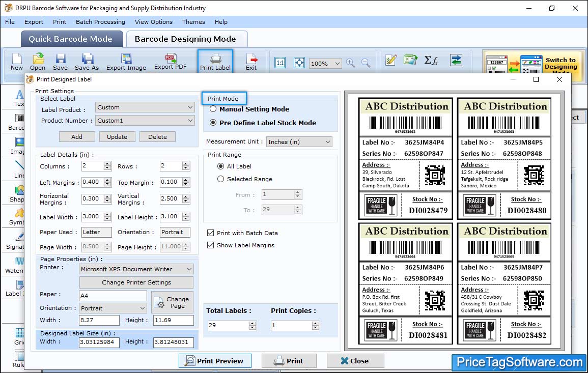The height and width of the screenshot is (373, 588).
Task: Increase Columns value with up arrow
Action: (107, 164)
